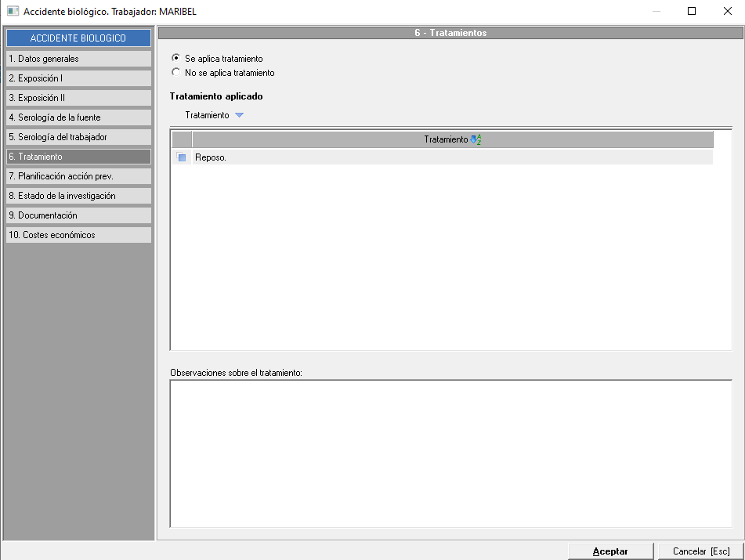Image resolution: width=745 pixels, height=560 pixels.
Task: Click in the Observaciones sobre el tratamiento field
Action: coord(450,453)
